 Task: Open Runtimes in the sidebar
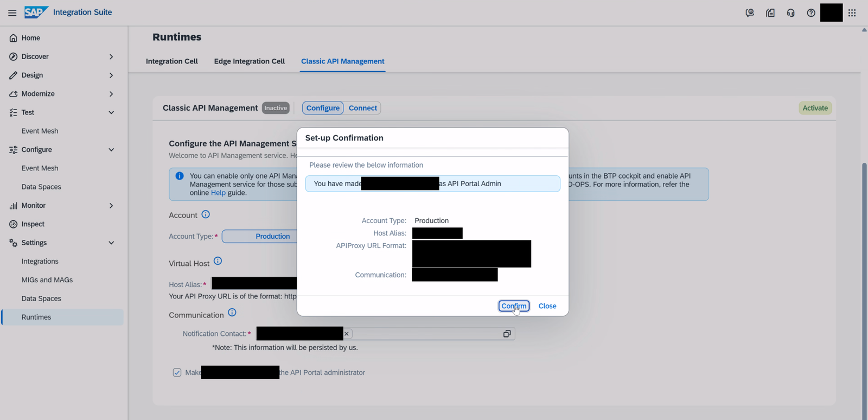(62, 317)
